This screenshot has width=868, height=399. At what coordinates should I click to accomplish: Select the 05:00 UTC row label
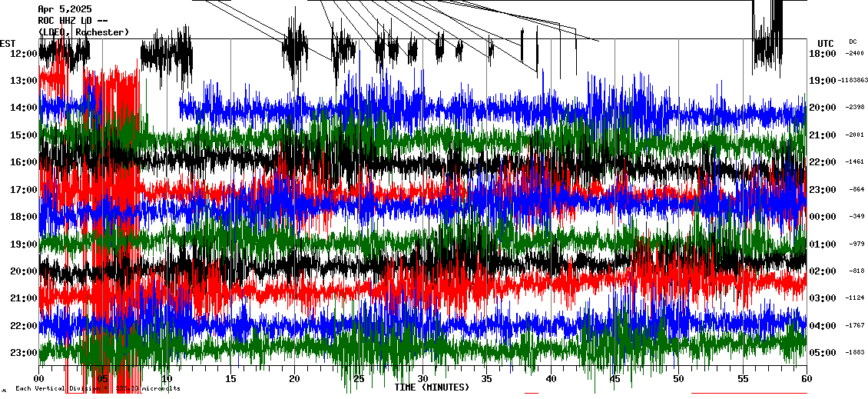pos(822,353)
